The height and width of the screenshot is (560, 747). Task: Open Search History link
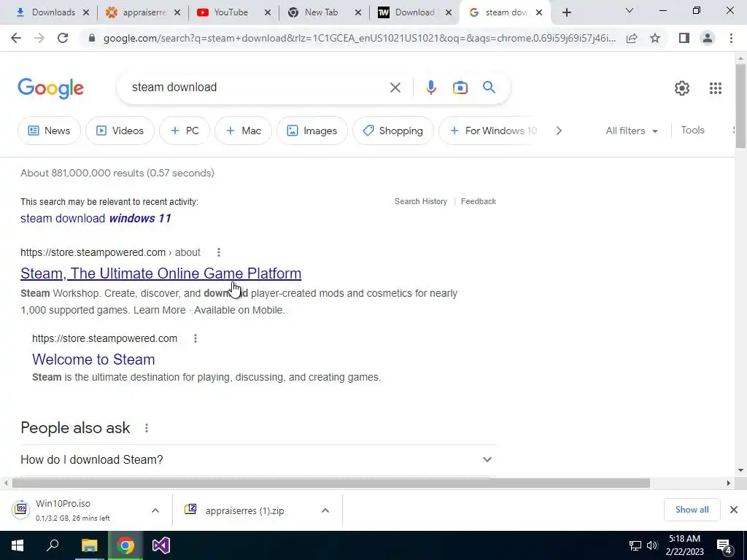[421, 201]
